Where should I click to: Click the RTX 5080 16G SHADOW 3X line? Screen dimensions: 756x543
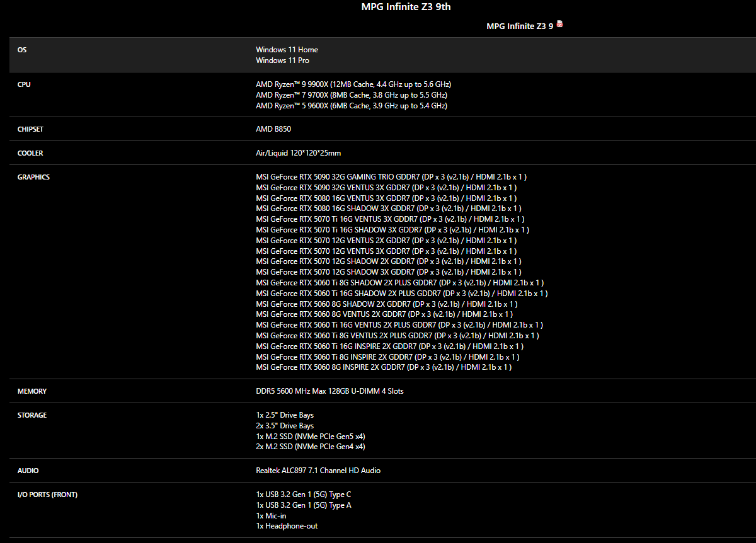tap(388, 209)
